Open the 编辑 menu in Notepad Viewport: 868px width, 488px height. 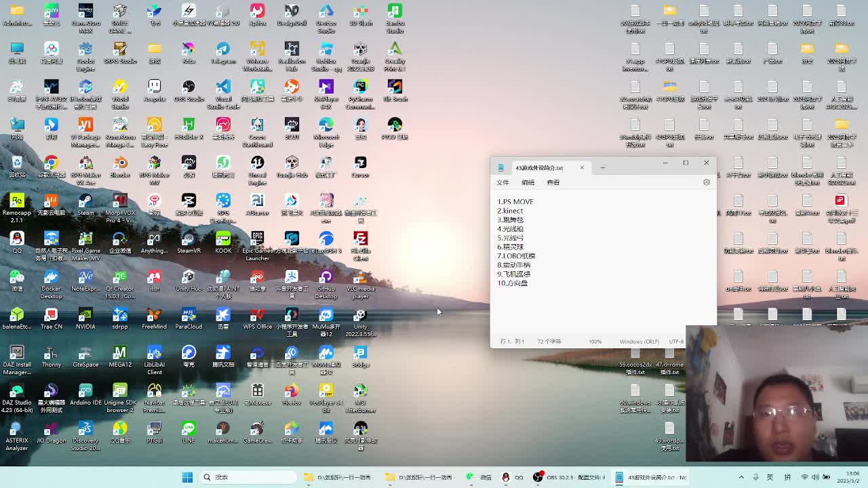tap(528, 182)
